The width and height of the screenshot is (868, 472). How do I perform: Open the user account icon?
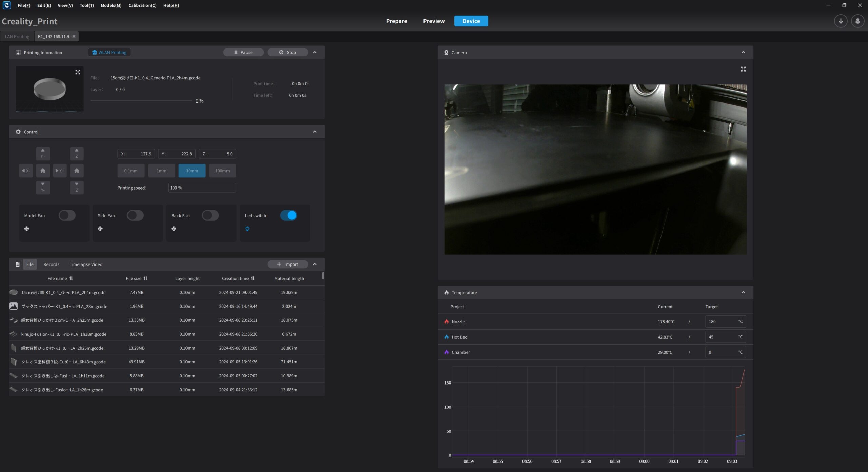pyautogui.click(x=857, y=21)
